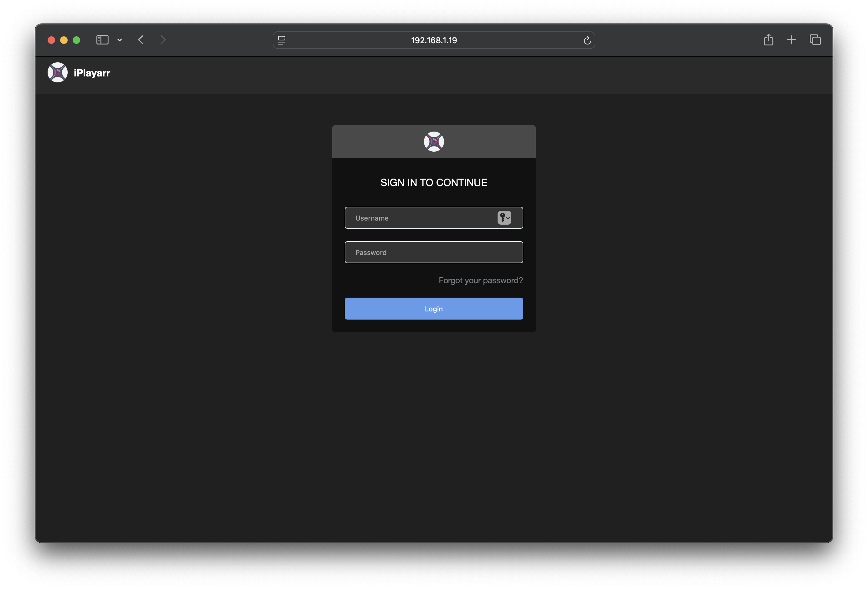The image size is (868, 589).
Task: Toggle the Safari sidebar
Action: coord(102,40)
